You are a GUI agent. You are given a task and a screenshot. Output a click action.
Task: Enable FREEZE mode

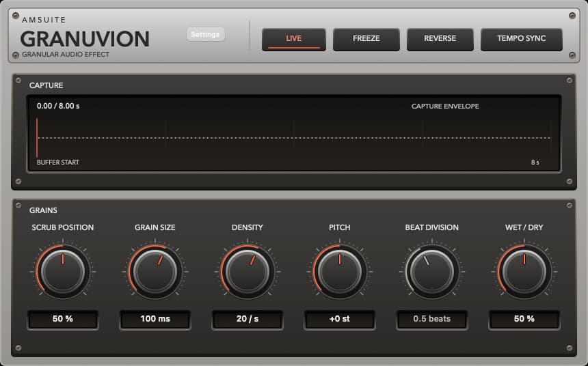(x=366, y=39)
